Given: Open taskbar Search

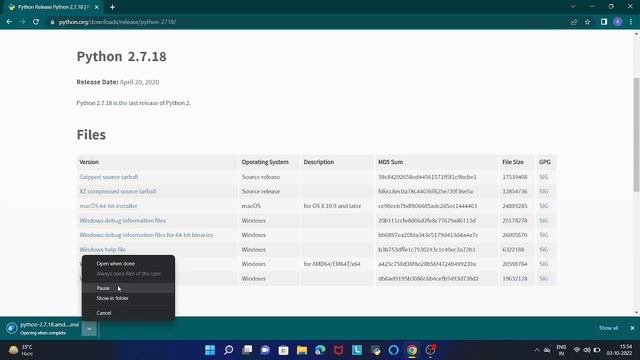Looking at the screenshot, I should [229, 350].
